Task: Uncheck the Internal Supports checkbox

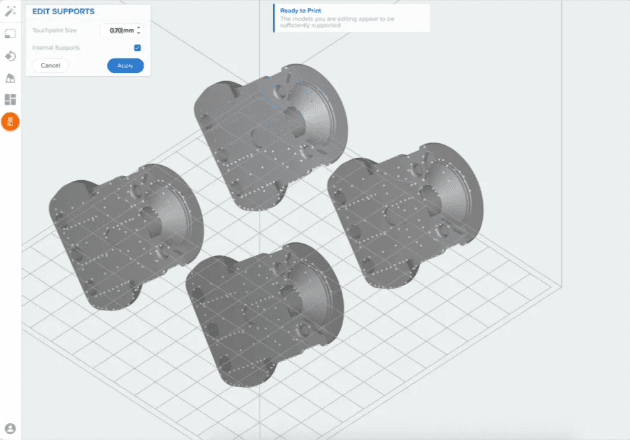Action: coord(137,48)
